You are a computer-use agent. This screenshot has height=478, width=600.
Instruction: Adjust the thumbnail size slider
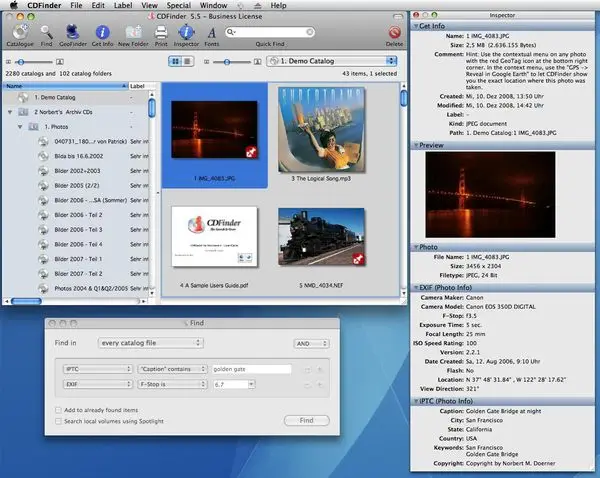point(227,62)
